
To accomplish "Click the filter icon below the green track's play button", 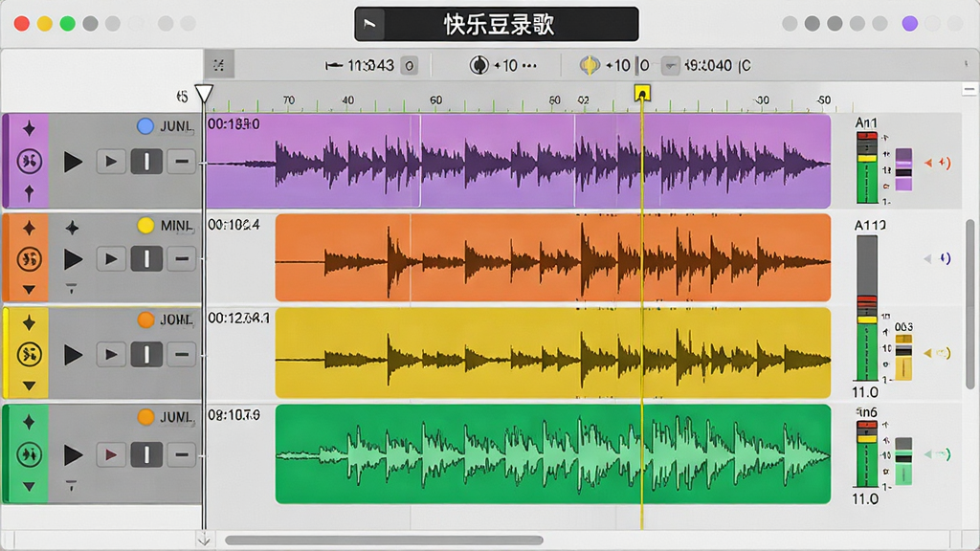I will pyautogui.click(x=71, y=485).
